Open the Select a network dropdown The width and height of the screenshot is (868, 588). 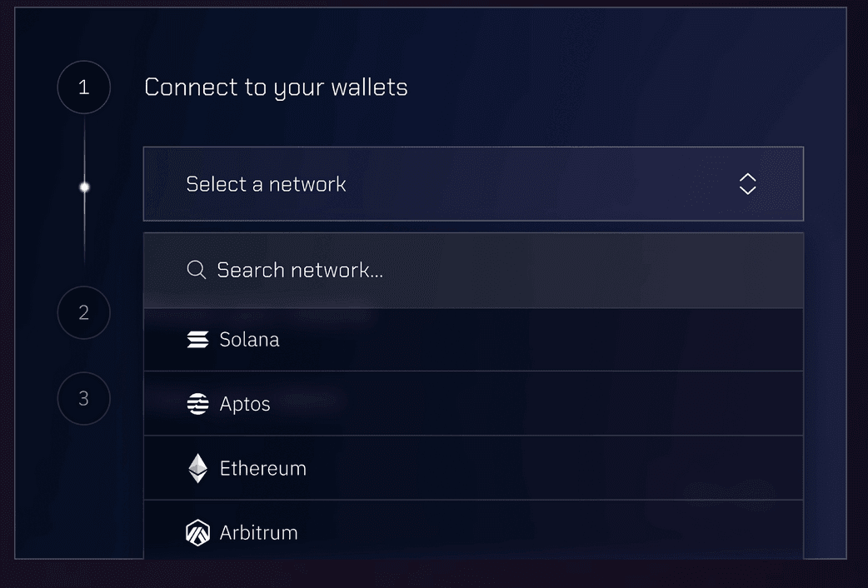point(472,184)
